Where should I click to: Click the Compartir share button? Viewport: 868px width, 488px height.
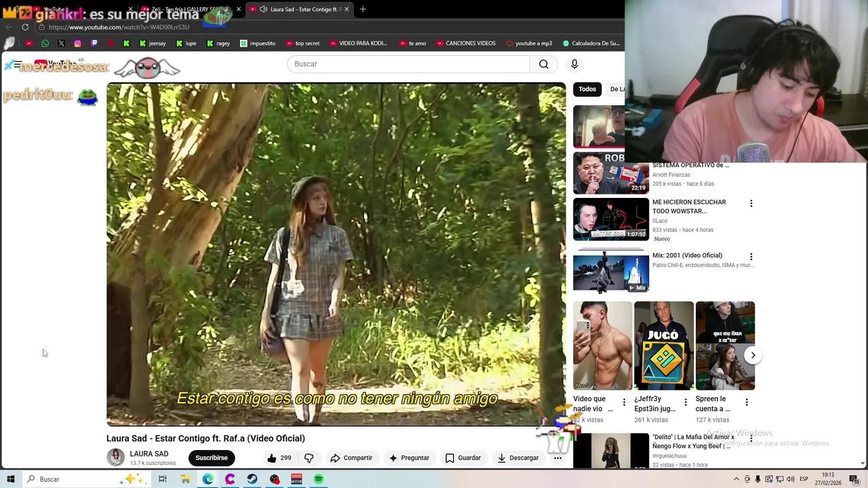[x=351, y=457]
